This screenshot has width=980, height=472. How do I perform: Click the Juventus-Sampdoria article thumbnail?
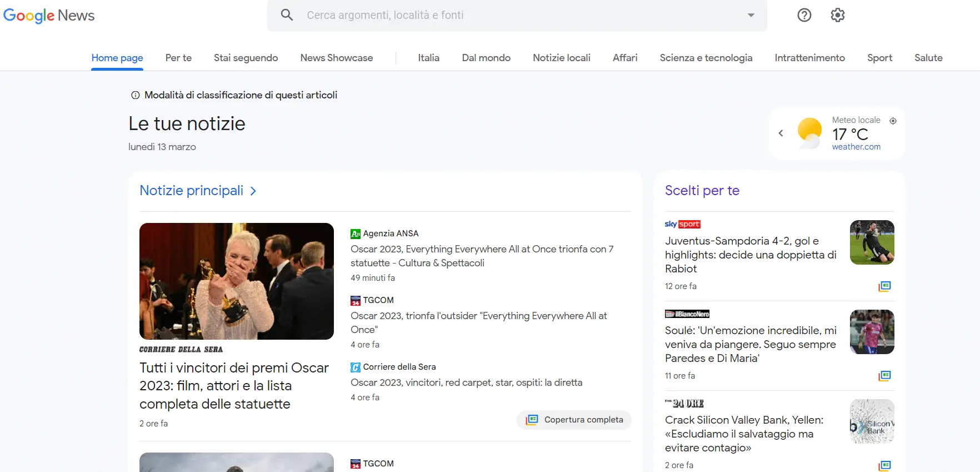[x=872, y=242]
